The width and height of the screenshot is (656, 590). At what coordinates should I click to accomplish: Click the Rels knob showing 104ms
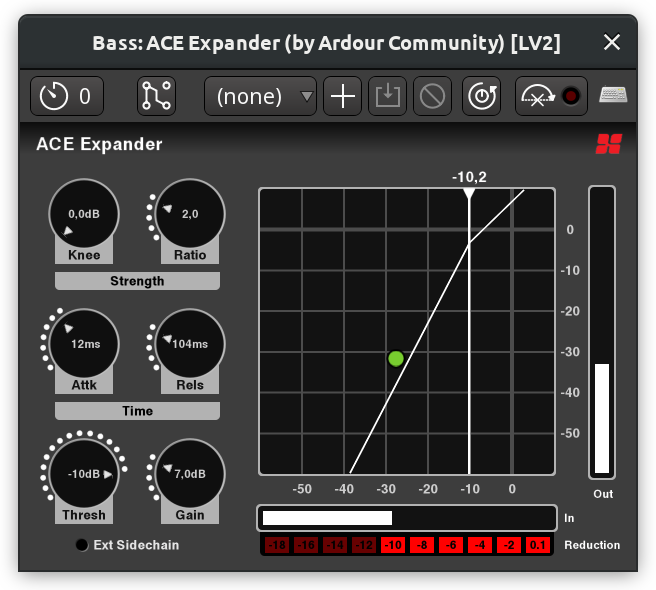190,344
